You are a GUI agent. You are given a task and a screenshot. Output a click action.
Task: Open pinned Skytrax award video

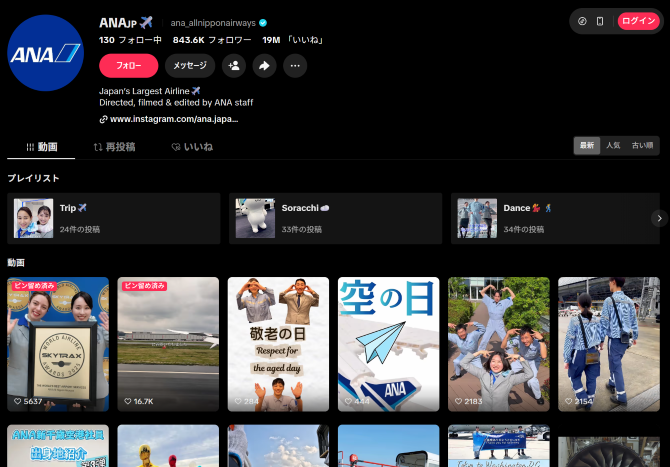[58, 344]
